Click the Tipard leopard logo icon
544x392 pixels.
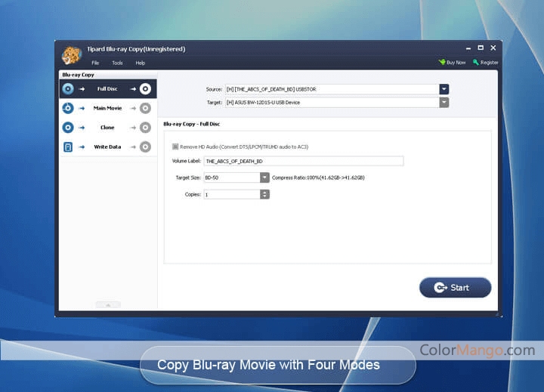point(71,55)
